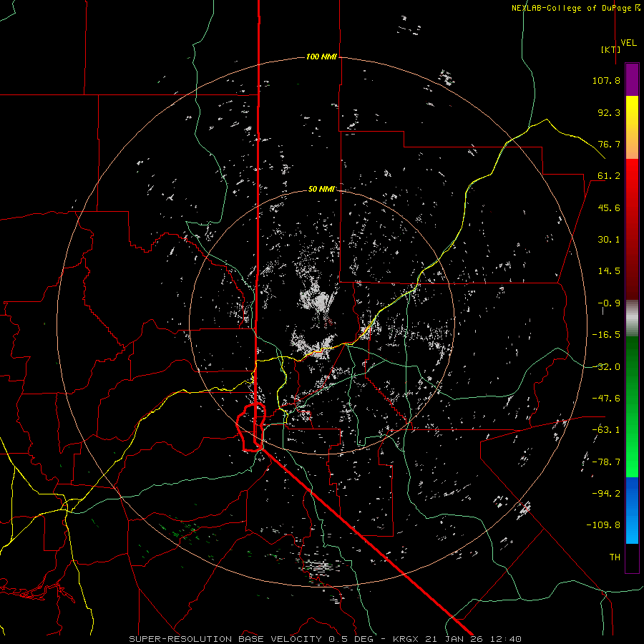This screenshot has width=644, height=644.
Task: Click the -94.2 value on the velocity scale
Action: (606, 493)
